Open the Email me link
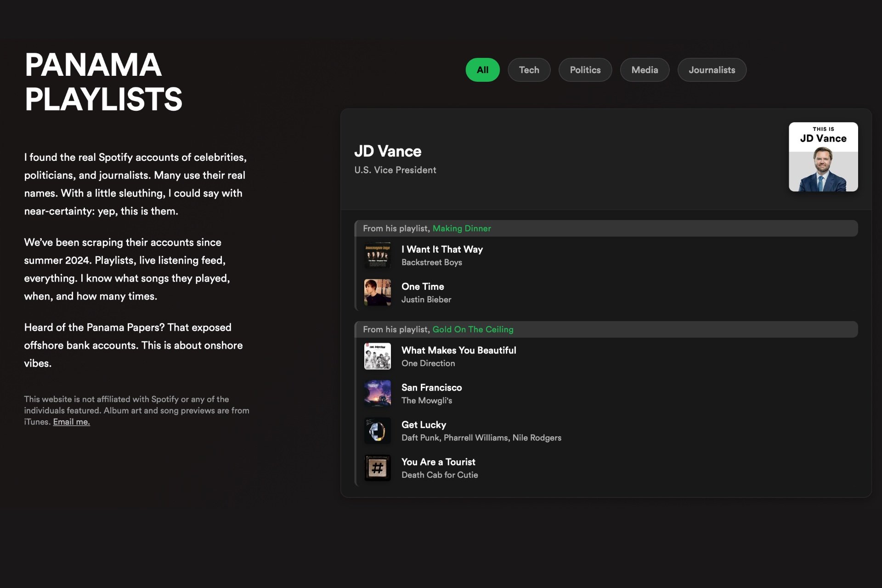This screenshot has width=882, height=588. (71, 422)
